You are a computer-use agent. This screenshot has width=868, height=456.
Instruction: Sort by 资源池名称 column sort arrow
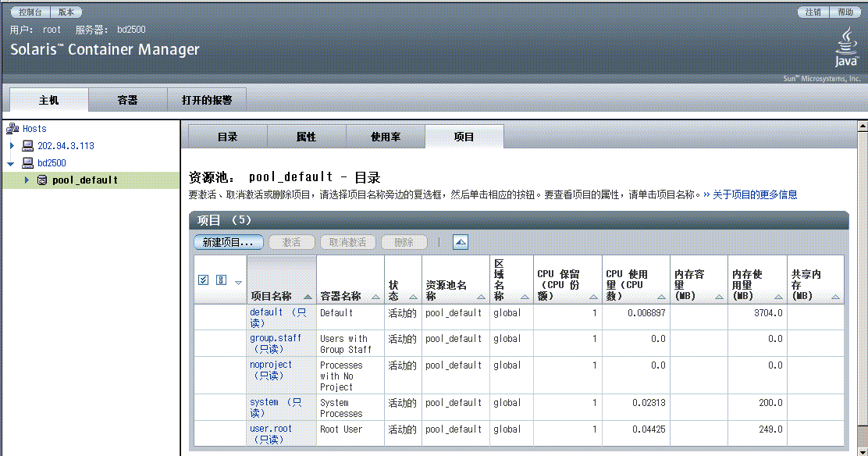(x=481, y=297)
